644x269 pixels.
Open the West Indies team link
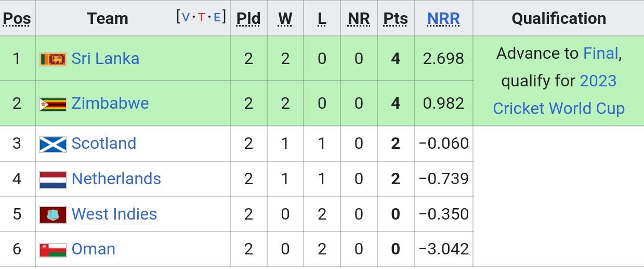click(114, 214)
